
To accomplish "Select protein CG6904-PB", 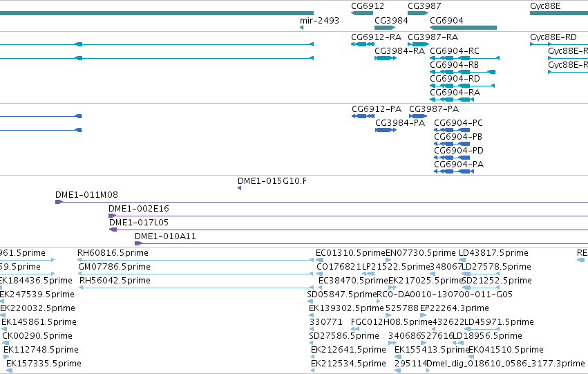I will (458, 137).
